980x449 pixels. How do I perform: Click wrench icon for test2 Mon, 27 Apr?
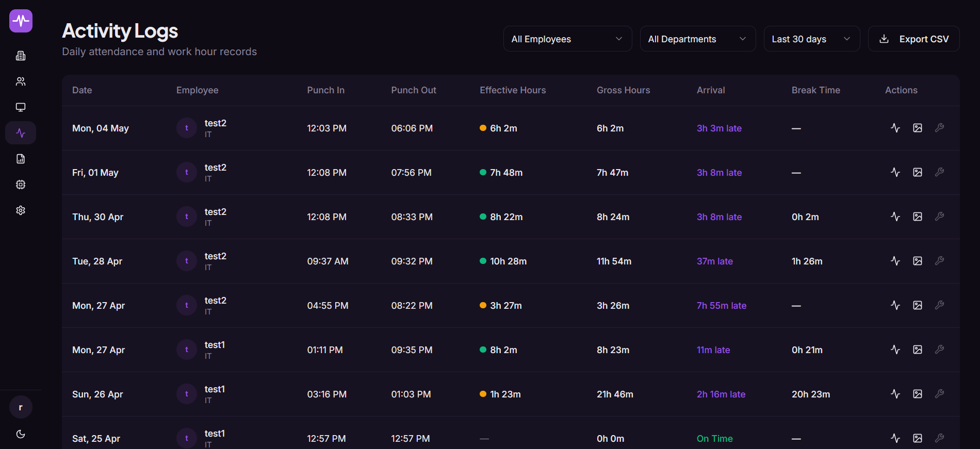[939, 305]
